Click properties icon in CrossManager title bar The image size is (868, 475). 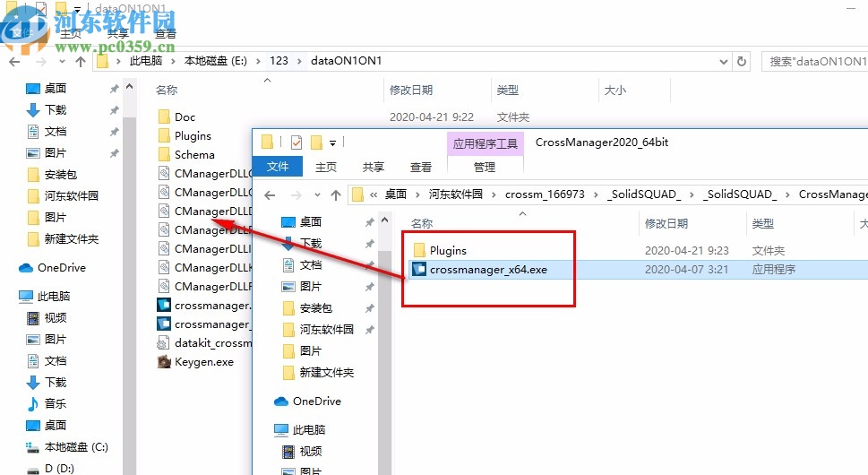click(296, 142)
